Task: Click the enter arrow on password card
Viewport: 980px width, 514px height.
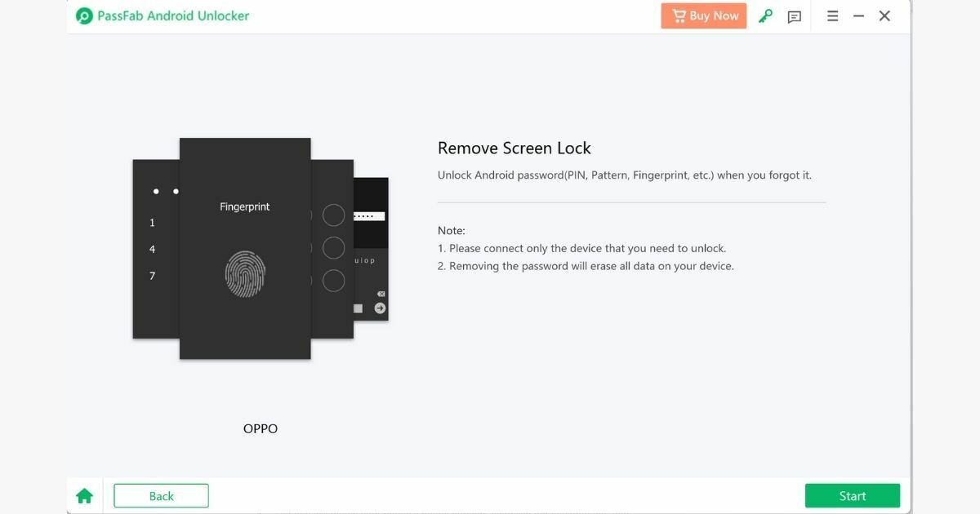Action: pyautogui.click(x=380, y=308)
